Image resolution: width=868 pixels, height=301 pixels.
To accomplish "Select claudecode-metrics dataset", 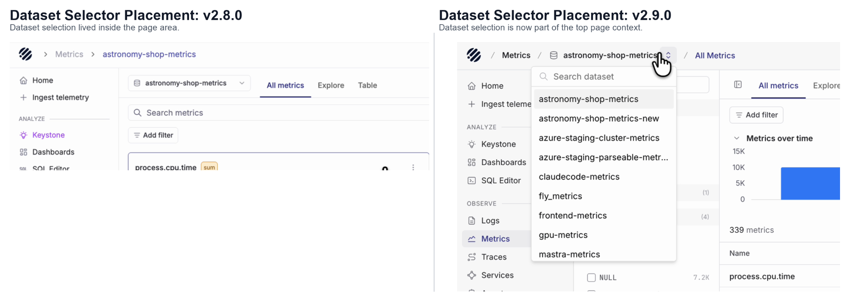I will (x=604, y=177).
